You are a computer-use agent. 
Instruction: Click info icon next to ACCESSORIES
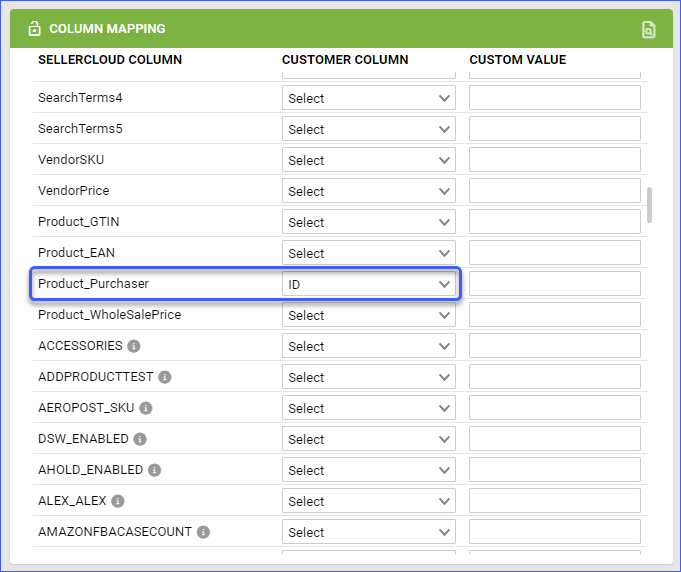point(134,346)
